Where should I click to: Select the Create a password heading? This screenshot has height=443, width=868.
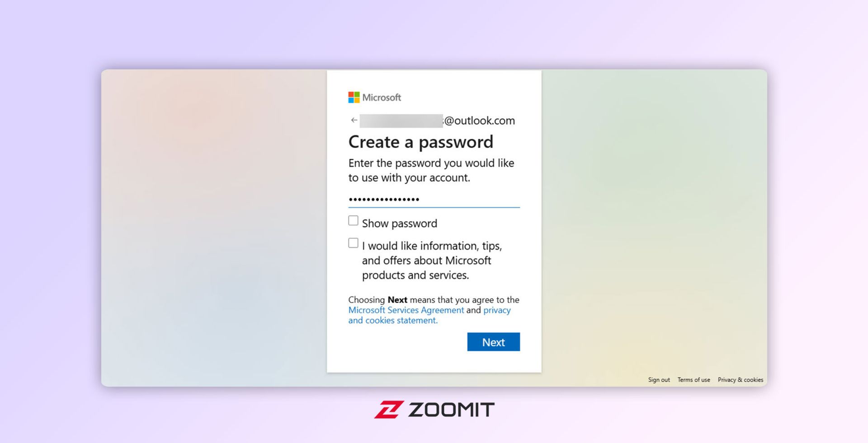[x=420, y=142]
